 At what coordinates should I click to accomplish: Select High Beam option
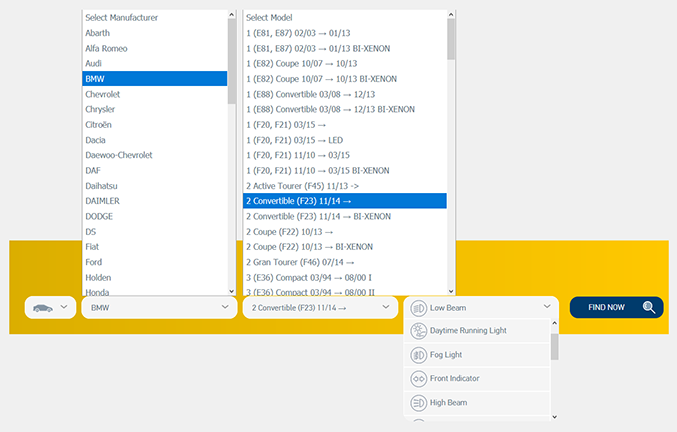(x=477, y=403)
